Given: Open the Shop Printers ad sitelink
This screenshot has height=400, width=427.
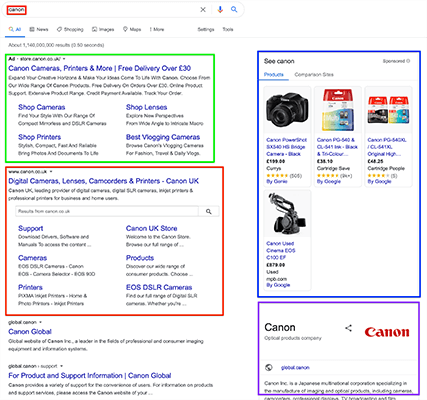Looking at the screenshot, I should 39,137.
